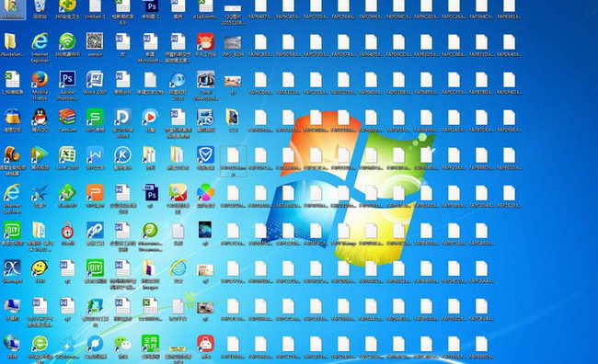Image resolution: width=598 pixels, height=364 pixels.
Task: Click the blue circular K music icon
Action: (x=122, y=154)
